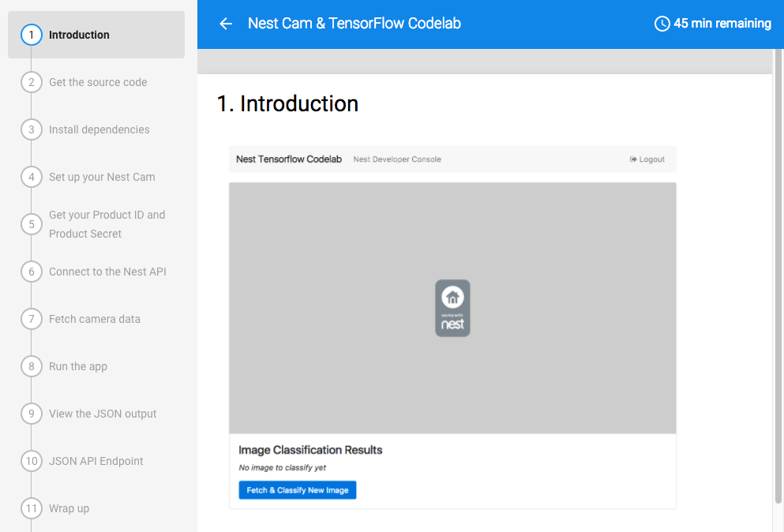The height and width of the screenshot is (532, 784).
Task: Select step 9 number circle
Action: click(32, 414)
